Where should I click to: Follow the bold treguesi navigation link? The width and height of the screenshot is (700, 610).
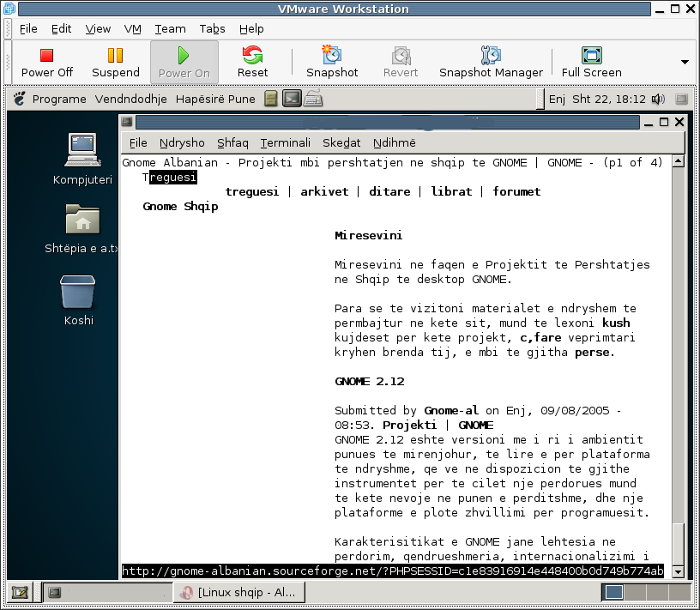pos(252,191)
